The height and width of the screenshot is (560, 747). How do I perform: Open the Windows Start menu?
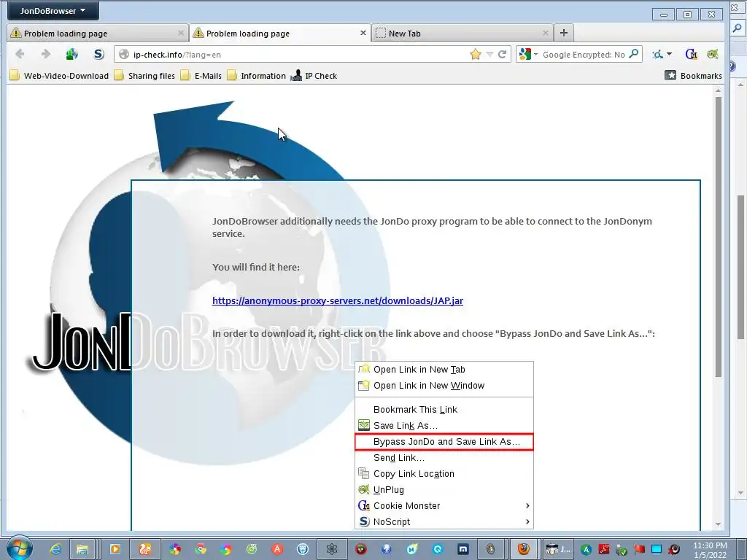(x=20, y=548)
